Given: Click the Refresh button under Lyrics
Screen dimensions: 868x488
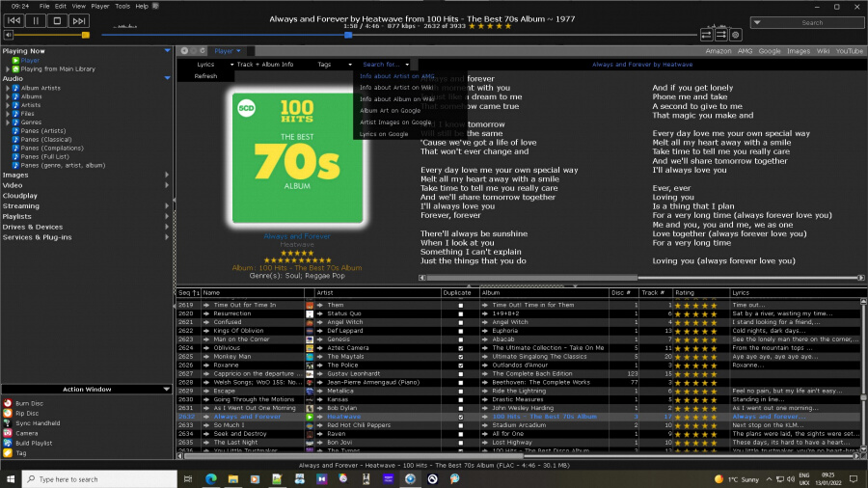Looking at the screenshot, I should coord(205,76).
